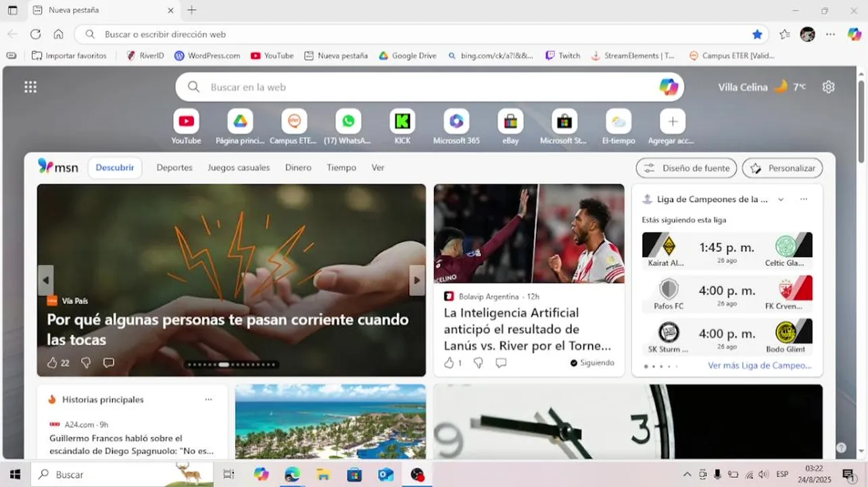This screenshot has height=487, width=868.
Task: Open browser settings and more menu
Action: coord(830,34)
